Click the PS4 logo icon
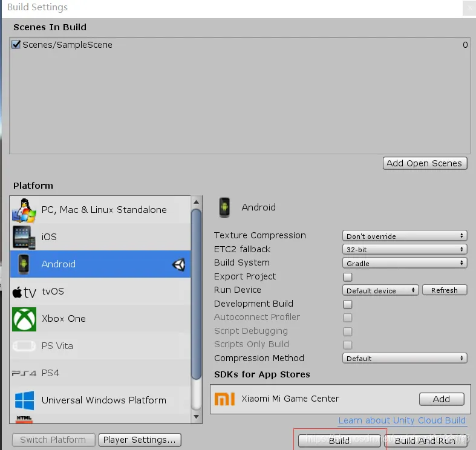 pyautogui.click(x=24, y=373)
